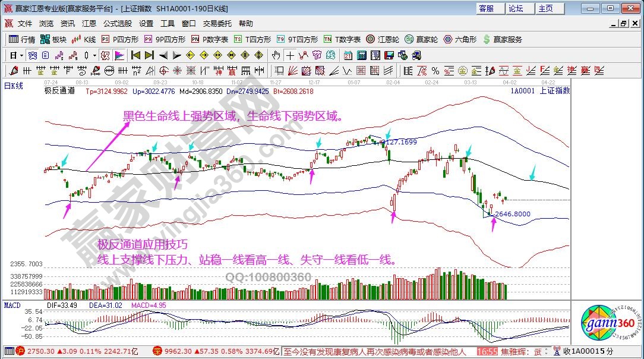
Task: Jump to first bar with skip-start arrow
Action: [x=135, y=55]
